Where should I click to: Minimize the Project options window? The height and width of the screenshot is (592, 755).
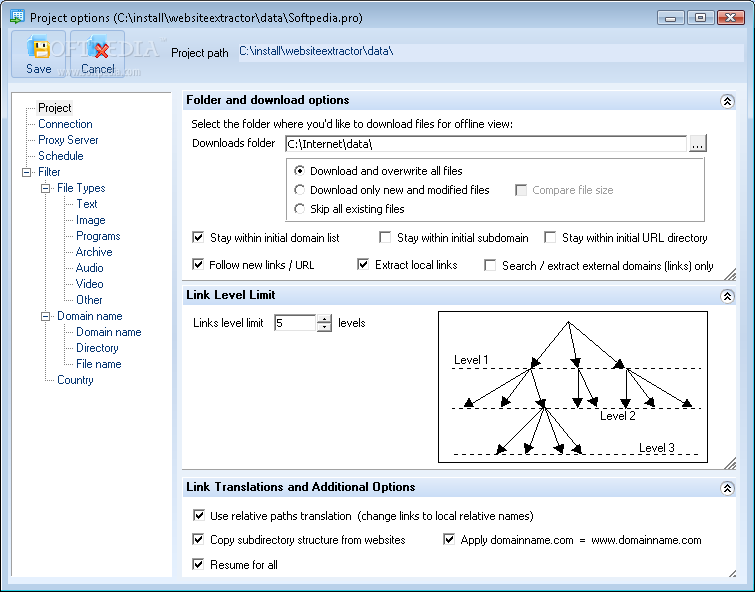tap(670, 18)
